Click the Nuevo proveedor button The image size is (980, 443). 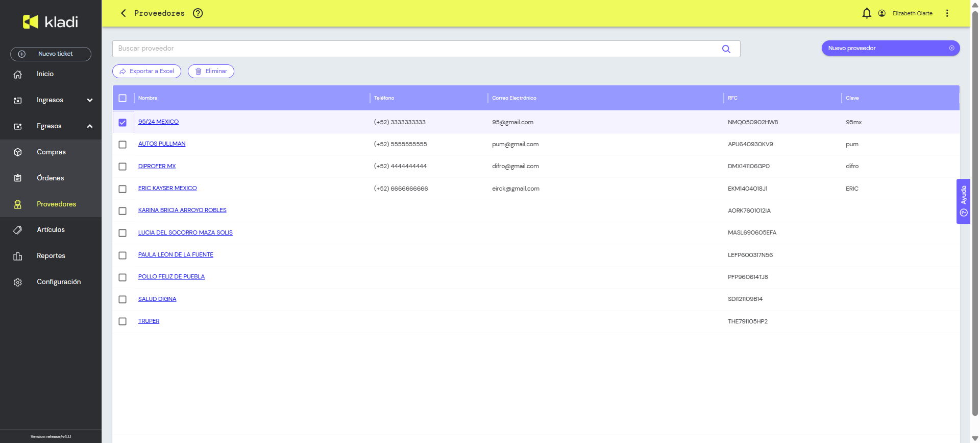pyautogui.click(x=891, y=48)
